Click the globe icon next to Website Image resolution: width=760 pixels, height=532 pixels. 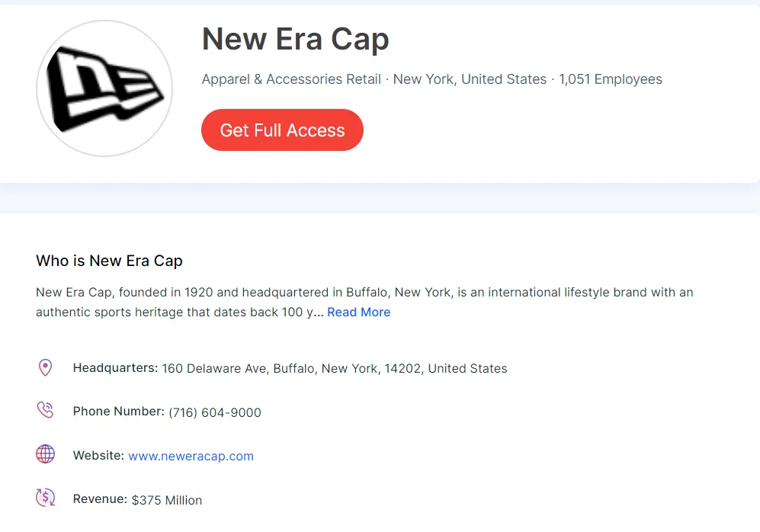(x=45, y=453)
